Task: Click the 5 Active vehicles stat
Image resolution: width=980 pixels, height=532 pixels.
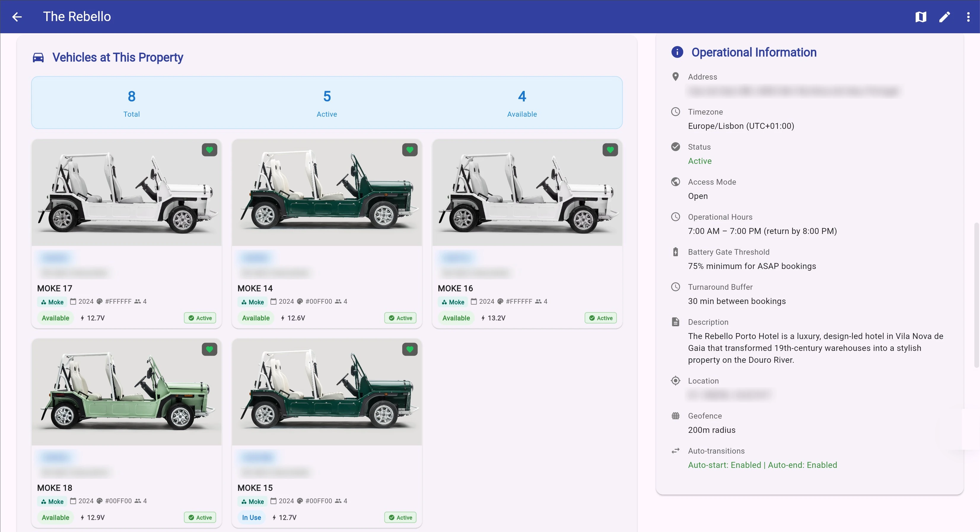Action: point(327,103)
